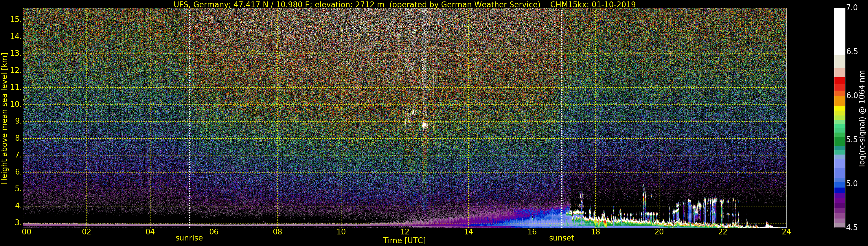This screenshot has width=868, height=246.
Task: Click the height axis tick label '7.'
Action: pyautogui.click(x=18, y=155)
